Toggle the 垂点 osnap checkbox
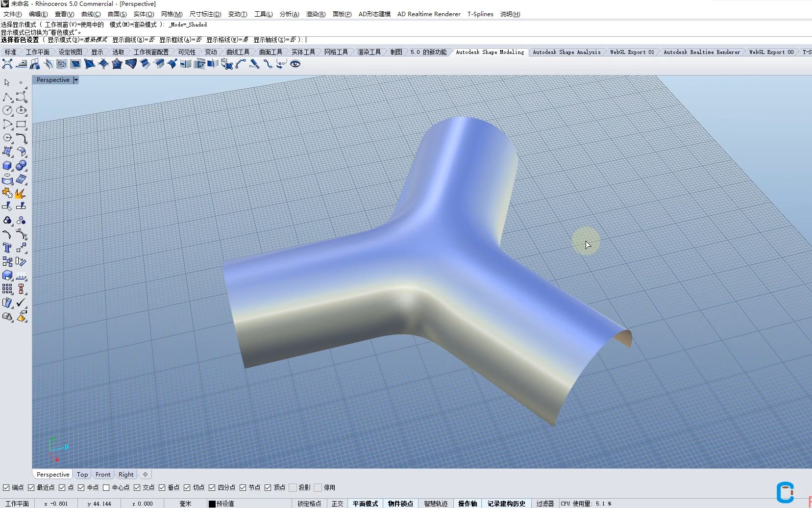 [x=162, y=487]
